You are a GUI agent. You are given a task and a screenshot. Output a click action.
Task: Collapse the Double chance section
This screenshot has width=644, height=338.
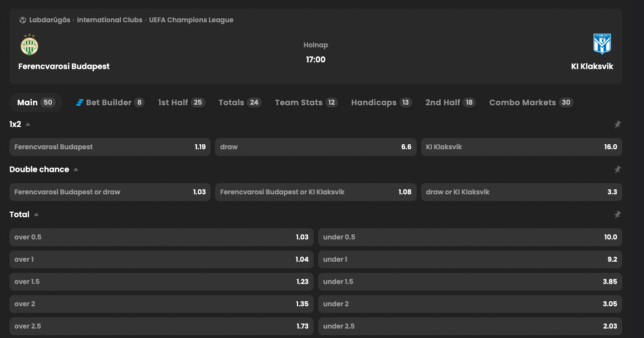click(x=76, y=170)
